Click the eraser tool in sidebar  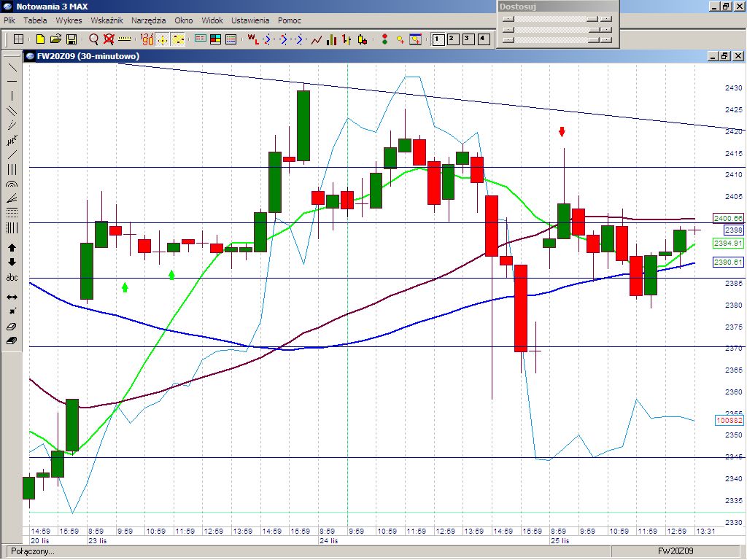12,327
